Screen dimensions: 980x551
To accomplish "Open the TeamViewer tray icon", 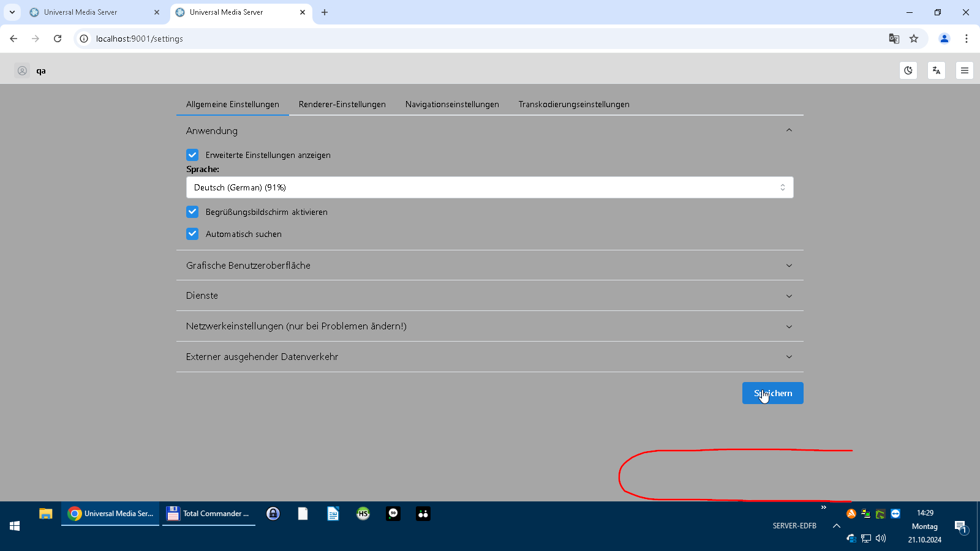I will pyautogui.click(x=895, y=514).
